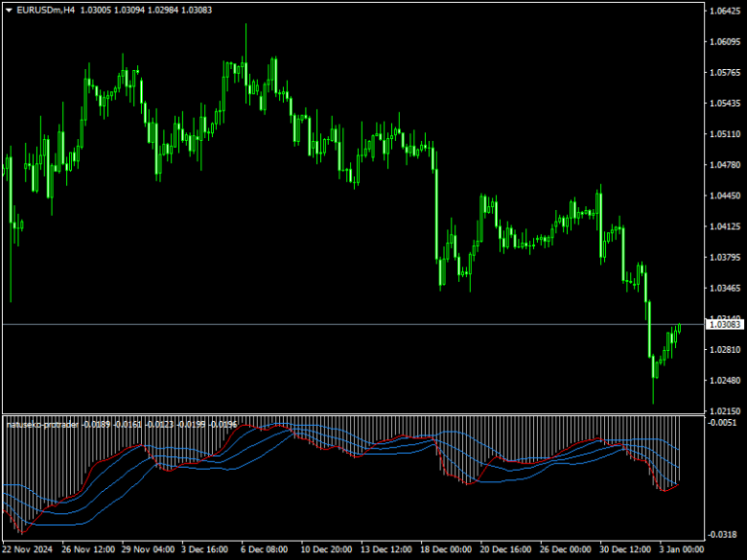
Task: Click the 1.02480 price scale value
Action: 725,380
